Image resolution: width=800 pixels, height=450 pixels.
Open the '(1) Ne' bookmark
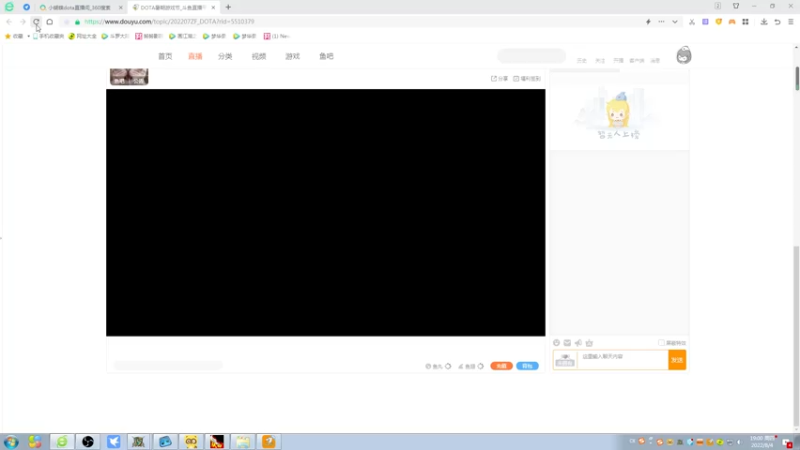[277, 36]
